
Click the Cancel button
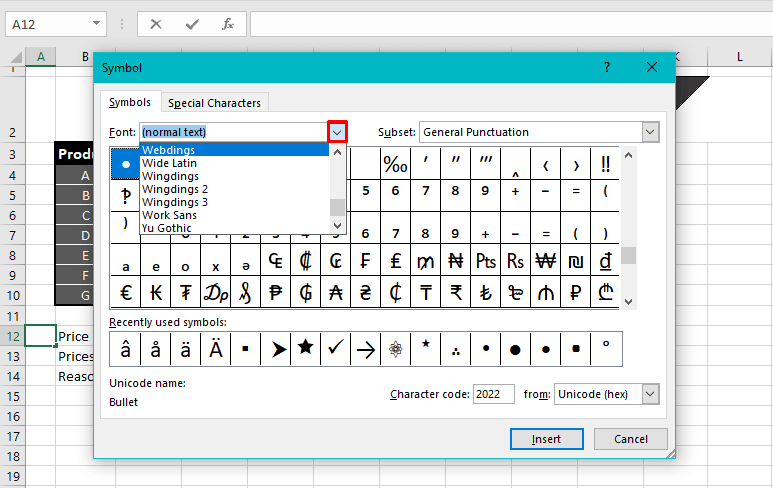click(x=631, y=439)
